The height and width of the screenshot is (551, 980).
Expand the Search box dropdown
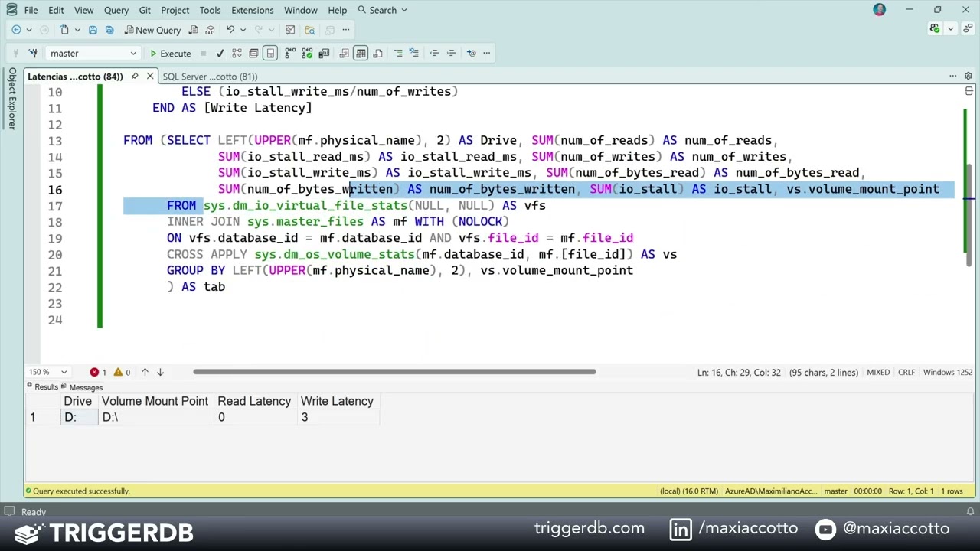(x=403, y=10)
